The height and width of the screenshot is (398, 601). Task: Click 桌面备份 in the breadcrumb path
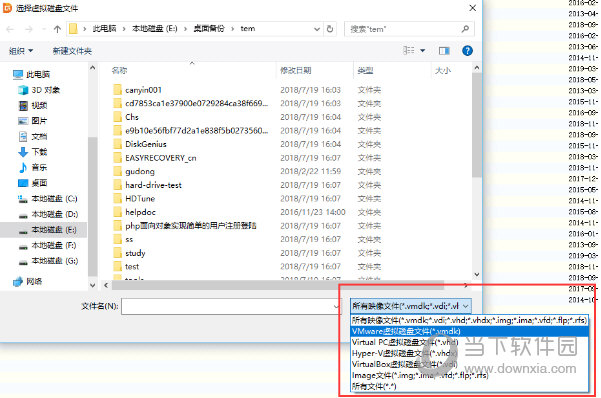(209, 29)
